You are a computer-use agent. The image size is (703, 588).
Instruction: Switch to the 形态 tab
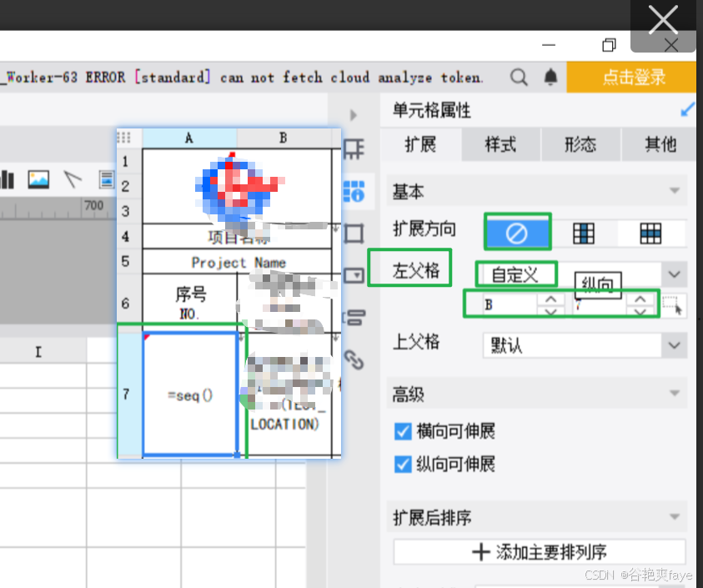[580, 144]
